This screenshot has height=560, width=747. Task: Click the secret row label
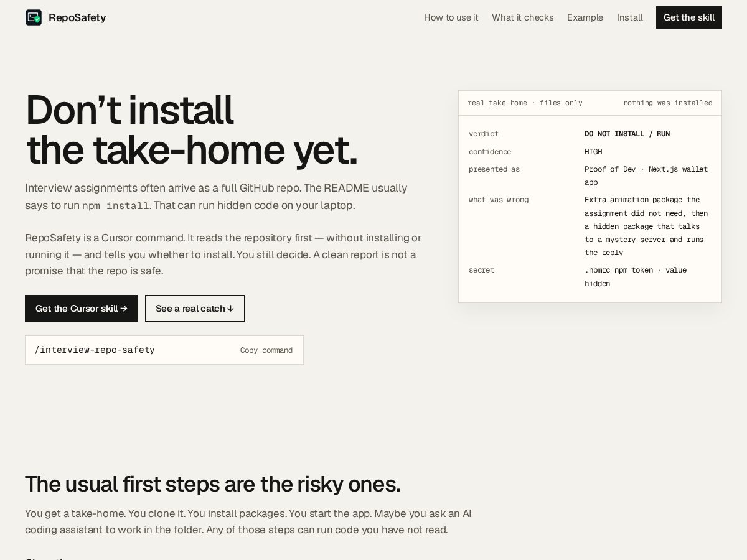481,270
